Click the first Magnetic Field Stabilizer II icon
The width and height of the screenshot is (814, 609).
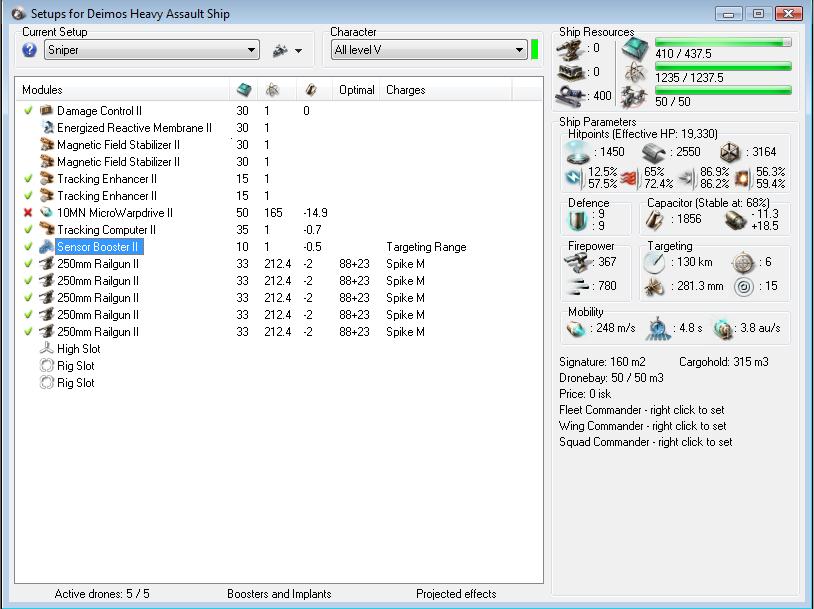(x=47, y=144)
